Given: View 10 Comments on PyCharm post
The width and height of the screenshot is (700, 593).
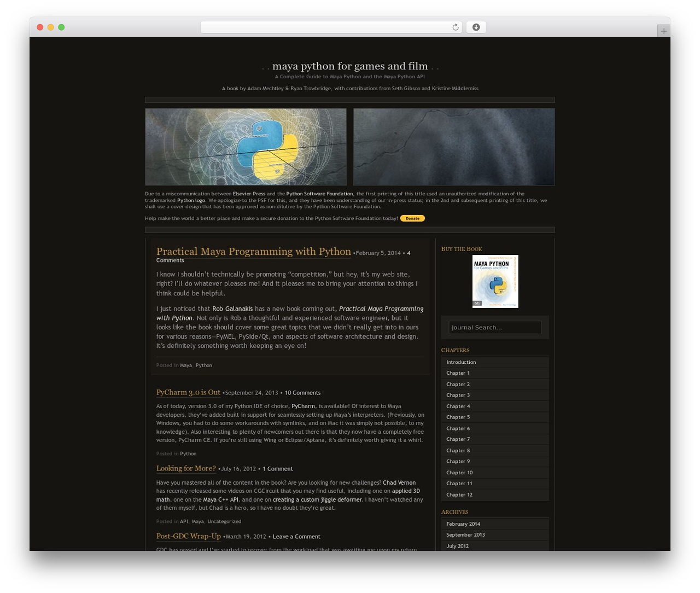Looking at the screenshot, I should 302,393.
